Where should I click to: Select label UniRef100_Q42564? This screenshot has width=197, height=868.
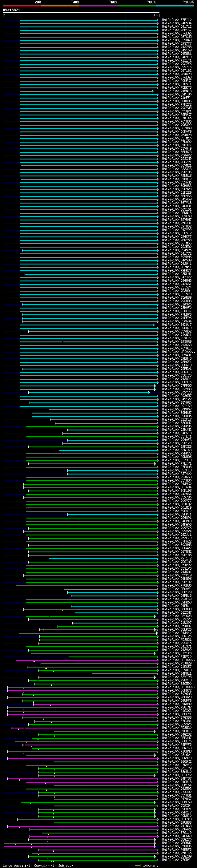click(176, 494)
